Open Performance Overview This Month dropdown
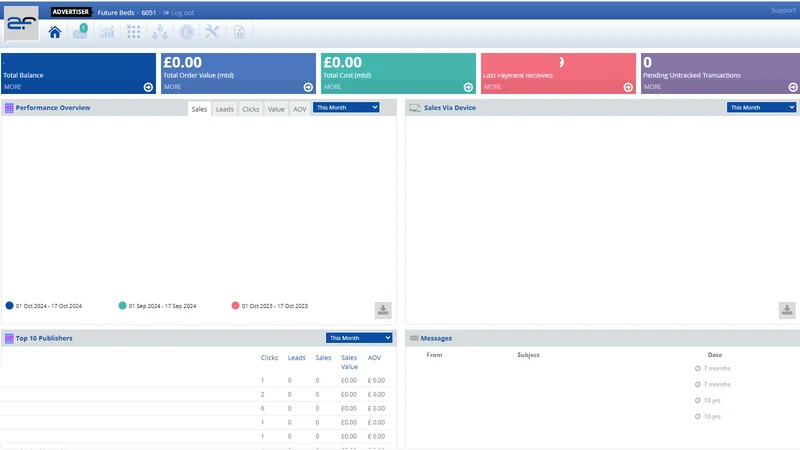 346,108
